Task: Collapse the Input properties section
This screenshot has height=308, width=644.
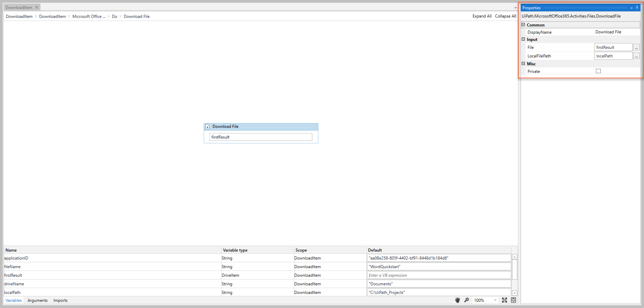Action: point(523,39)
